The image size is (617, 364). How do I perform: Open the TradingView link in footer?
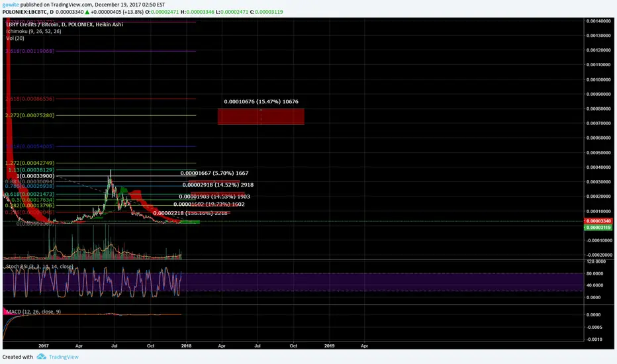coord(64,357)
